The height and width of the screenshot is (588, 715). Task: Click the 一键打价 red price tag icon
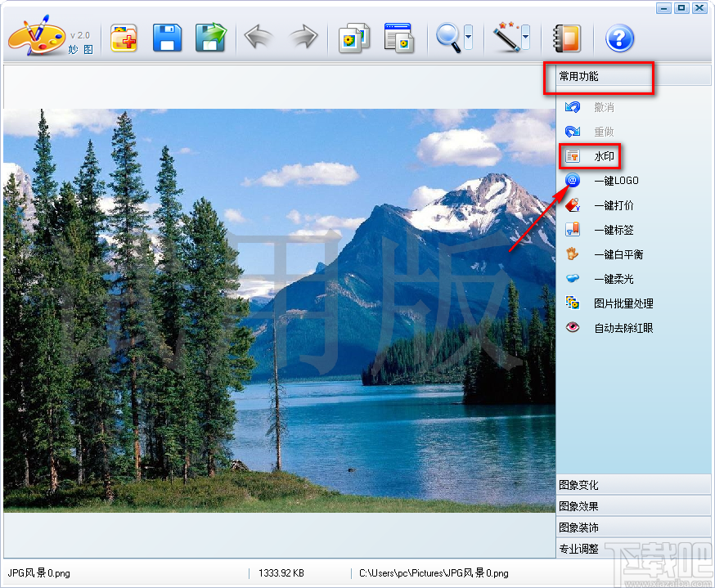tap(573, 205)
